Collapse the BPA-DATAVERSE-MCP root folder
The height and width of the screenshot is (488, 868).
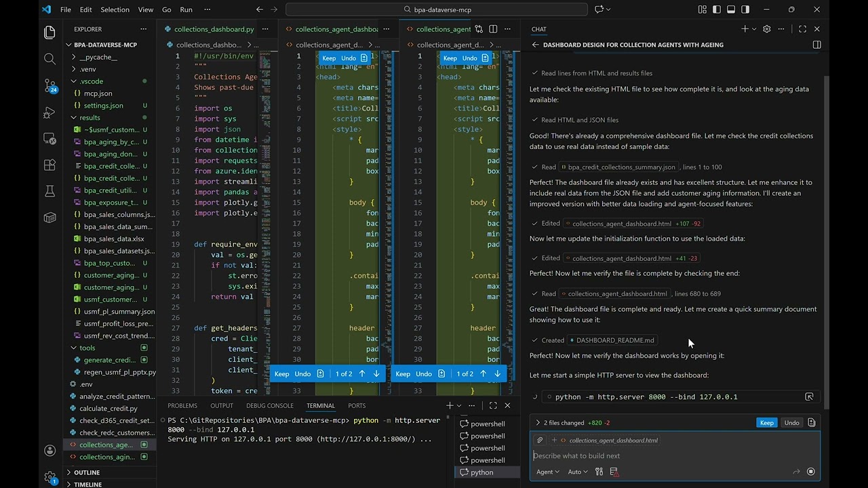point(105,45)
